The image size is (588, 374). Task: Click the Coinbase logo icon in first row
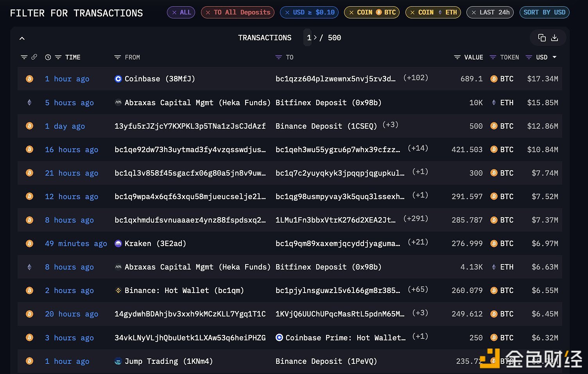(x=118, y=79)
